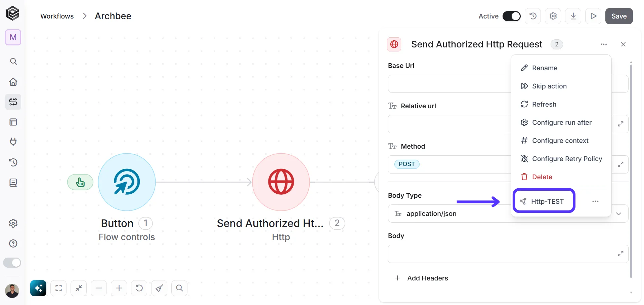This screenshot has height=305, width=644.
Task: Go to the Home sidebar icon
Action: tap(13, 82)
